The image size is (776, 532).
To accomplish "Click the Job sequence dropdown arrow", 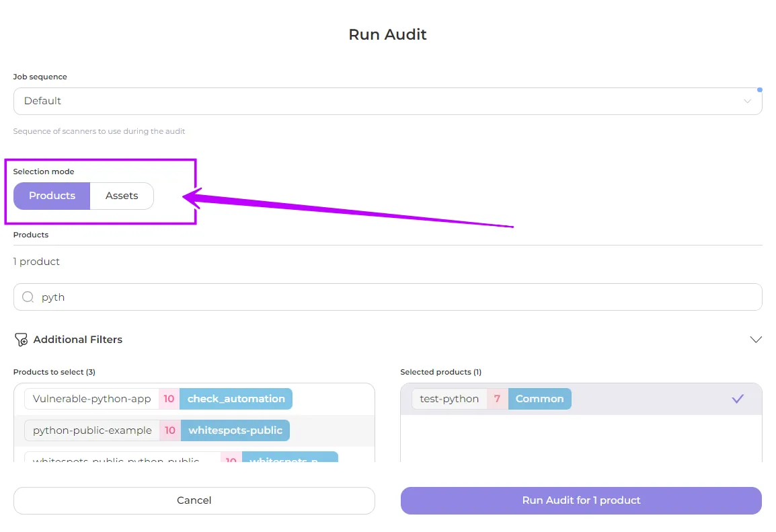I will pyautogui.click(x=747, y=101).
